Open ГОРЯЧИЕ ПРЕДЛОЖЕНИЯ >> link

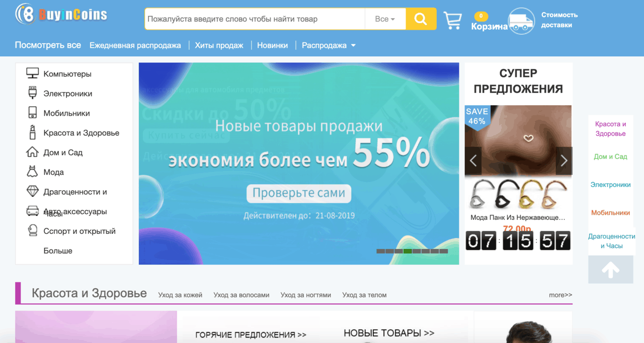(251, 334)
